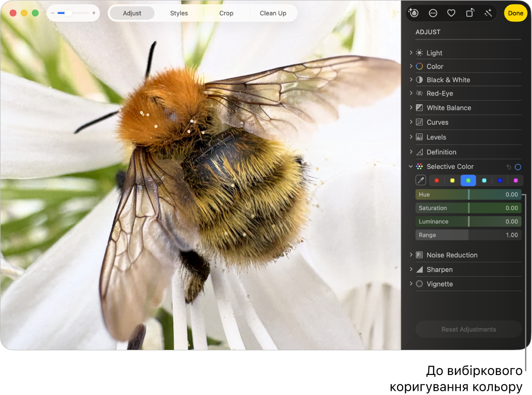Click the rotate photo icon
Viewport: 532px width, 395px height.
tap(470, 13)
